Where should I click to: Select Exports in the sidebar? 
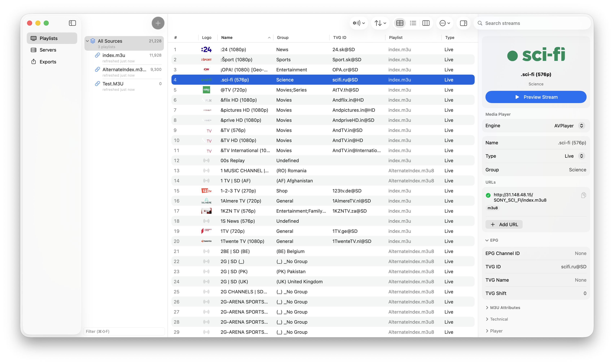[x=48, y=62]
